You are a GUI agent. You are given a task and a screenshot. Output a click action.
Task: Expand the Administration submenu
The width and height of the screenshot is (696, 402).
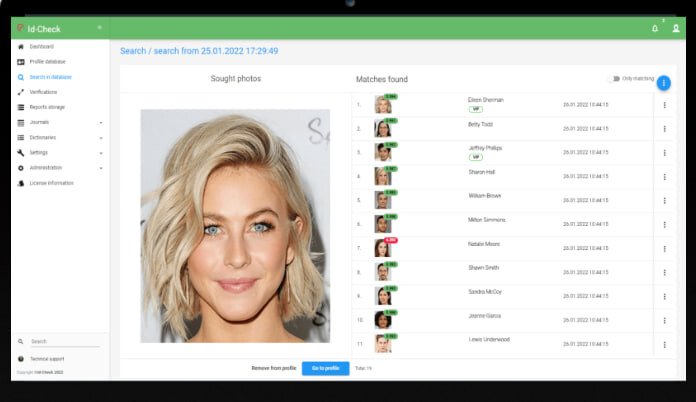[101, 168]
